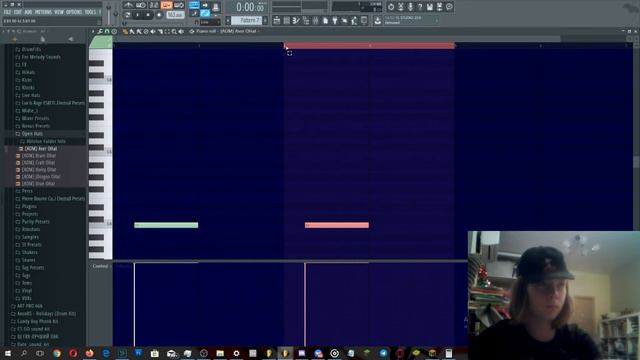Screen dimensions: 640x360
Task: Expand the 'Purity Presets' folder
Action: pos(35,222)
